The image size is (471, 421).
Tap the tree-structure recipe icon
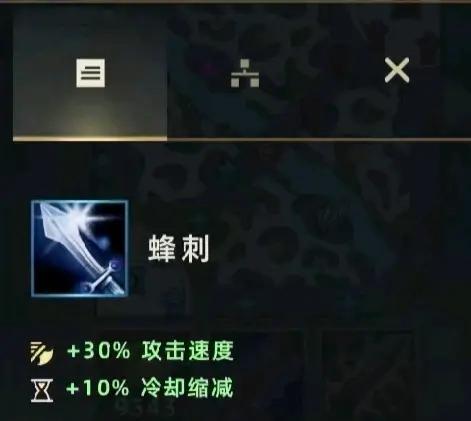[x=245, y=73]
